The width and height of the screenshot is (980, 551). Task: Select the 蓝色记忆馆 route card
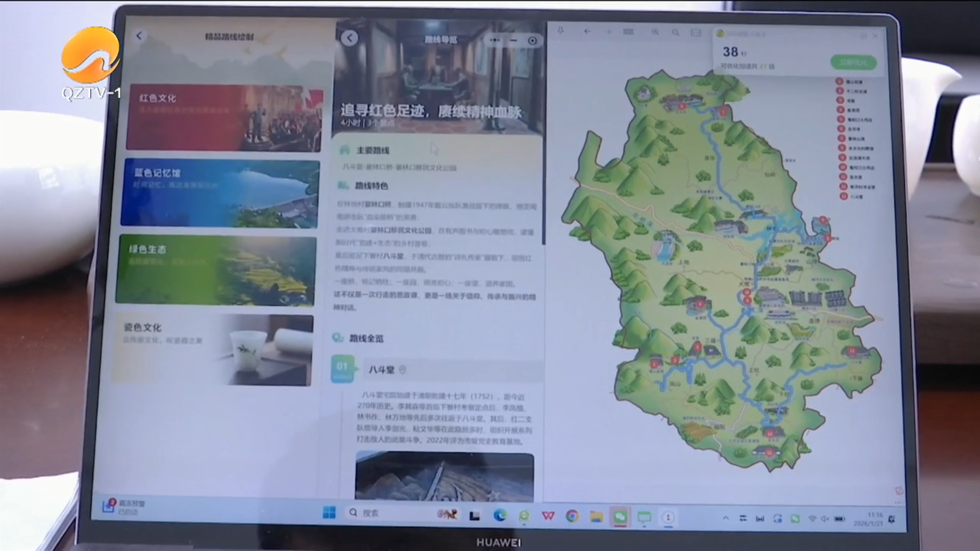coord(220,193)
